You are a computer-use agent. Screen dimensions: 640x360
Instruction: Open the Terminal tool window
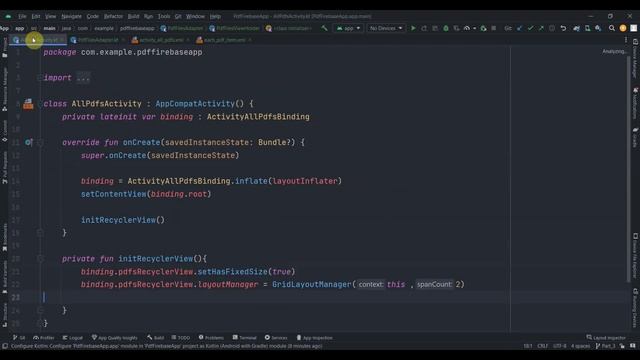244,338
